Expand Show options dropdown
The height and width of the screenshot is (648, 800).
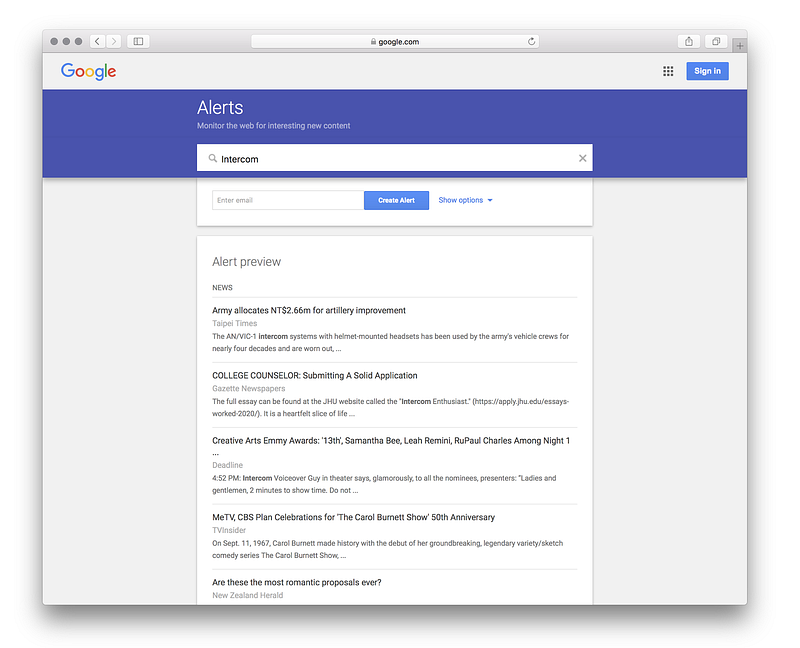(x=465, y=200)
